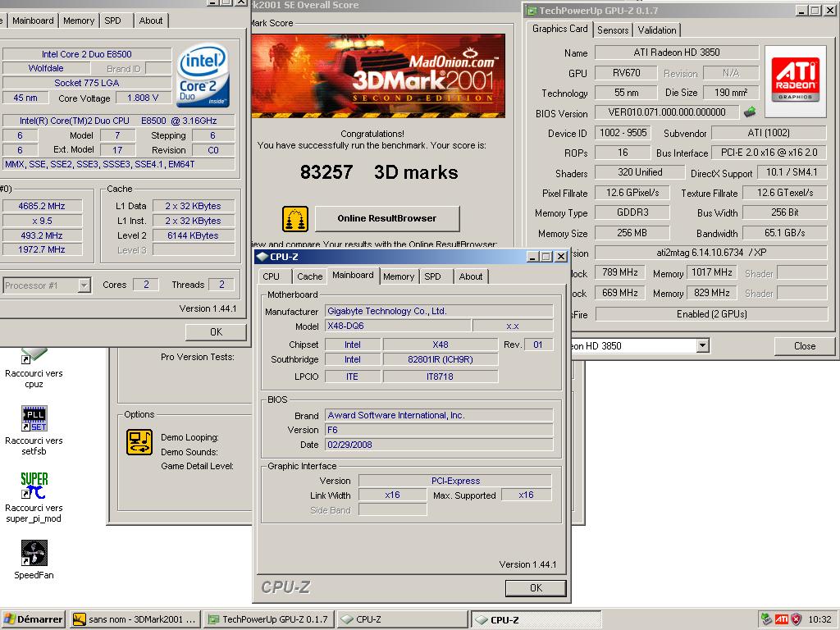
Task: Open SPD tab in the back CPU-Z window
Action: tap(112, 21)
